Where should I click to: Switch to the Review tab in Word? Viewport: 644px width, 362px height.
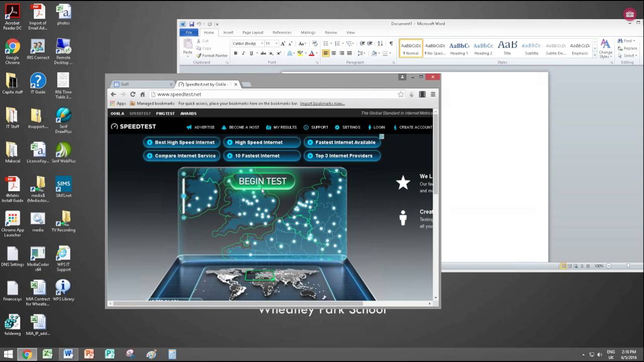click(331, 32)
